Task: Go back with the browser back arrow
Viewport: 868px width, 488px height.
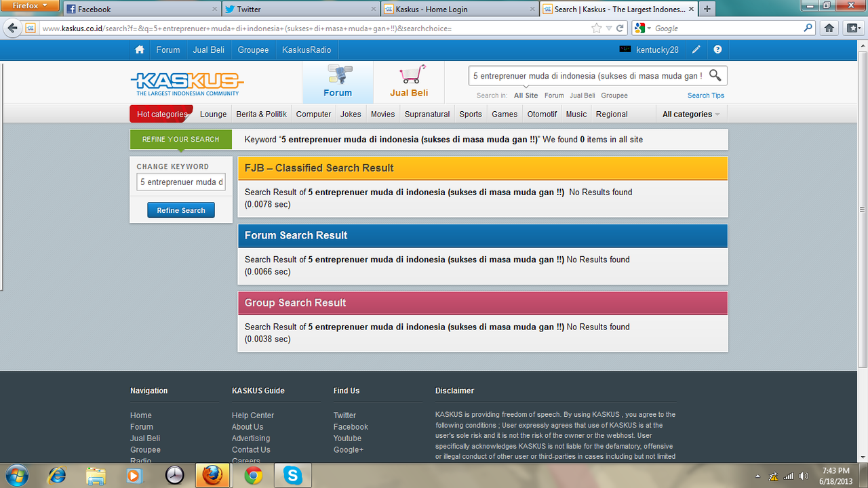Action: (12, 28)
